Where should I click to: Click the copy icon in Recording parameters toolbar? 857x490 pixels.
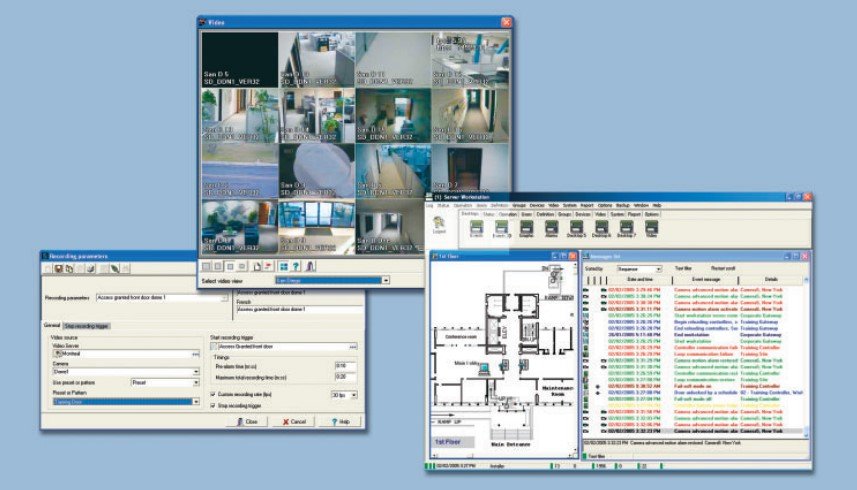coord(69,268)
